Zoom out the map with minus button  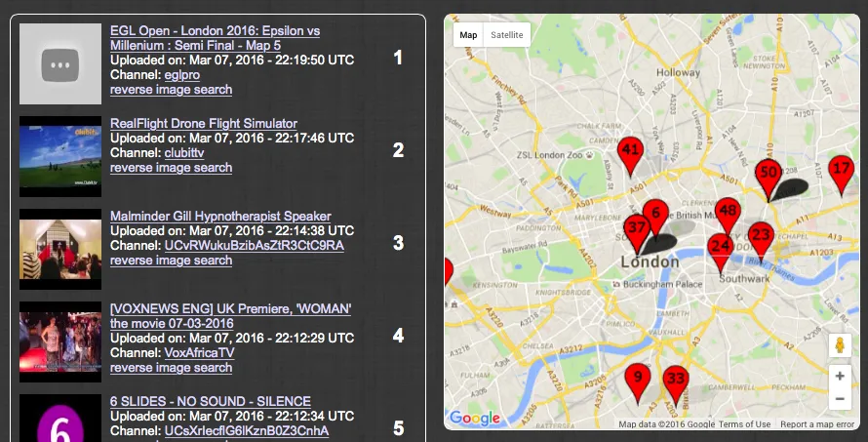click(840, 399)
